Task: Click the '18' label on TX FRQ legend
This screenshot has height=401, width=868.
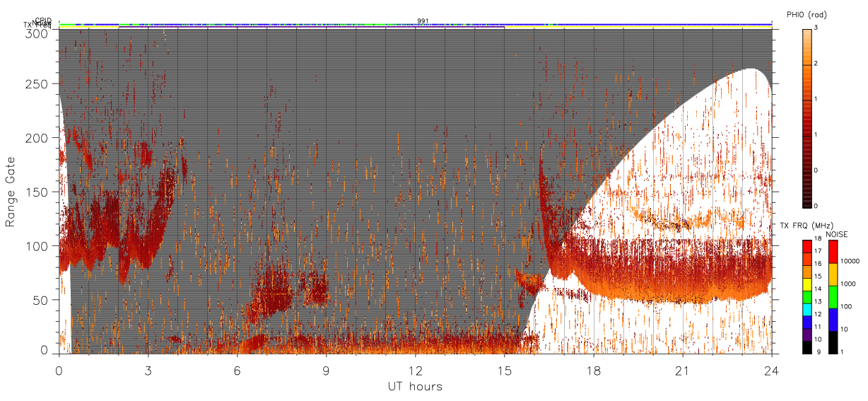Action: point(817,240)
